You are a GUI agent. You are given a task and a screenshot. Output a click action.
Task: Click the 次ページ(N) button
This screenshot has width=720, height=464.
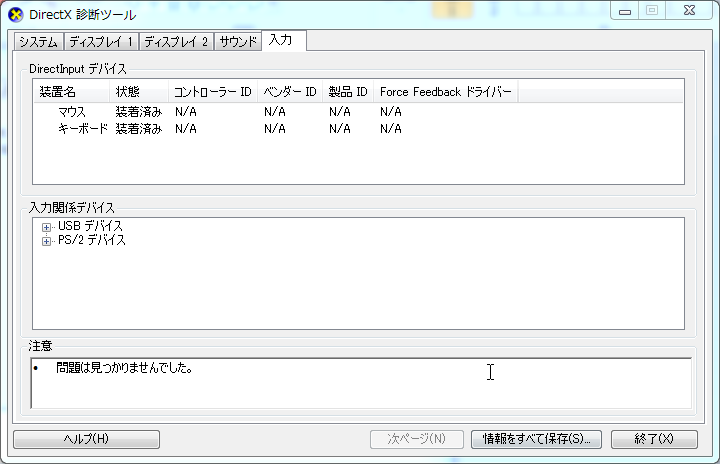coord(416,439)
